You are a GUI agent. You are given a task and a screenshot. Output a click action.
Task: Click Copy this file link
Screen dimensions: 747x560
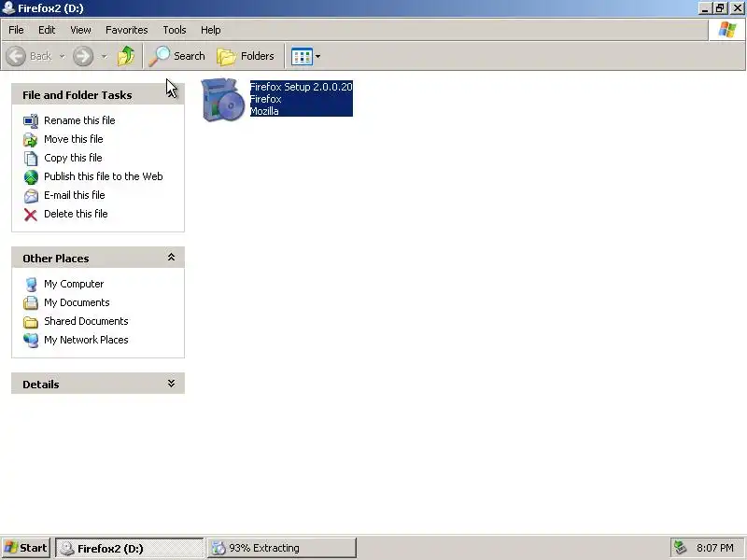(x=73, y=158)
